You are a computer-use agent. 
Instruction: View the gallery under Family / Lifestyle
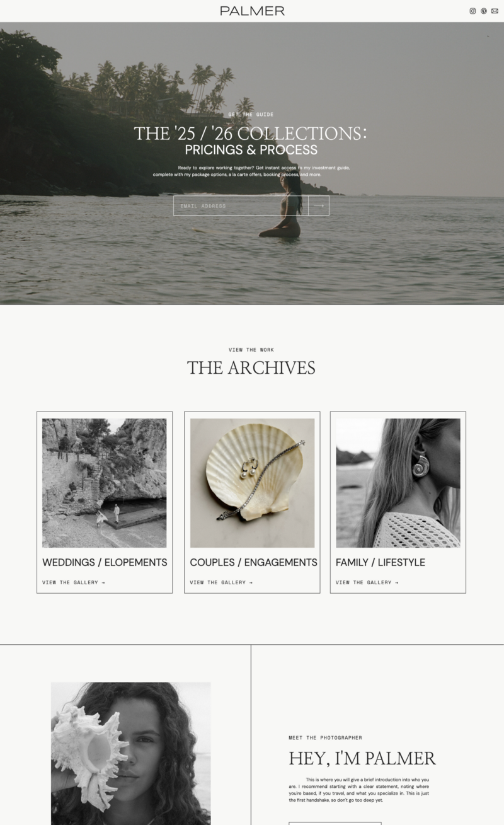click(367, 582)
